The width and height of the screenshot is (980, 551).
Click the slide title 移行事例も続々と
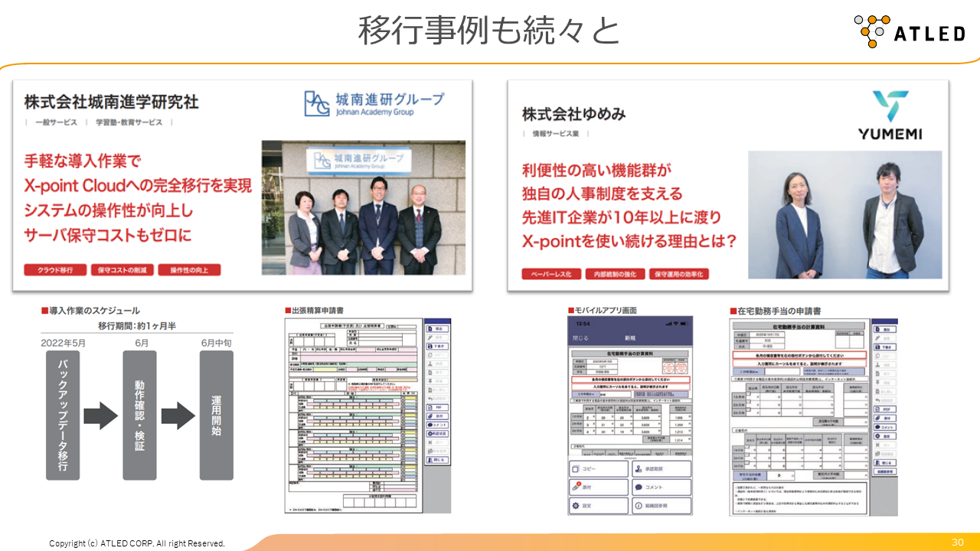click(488, 30)
